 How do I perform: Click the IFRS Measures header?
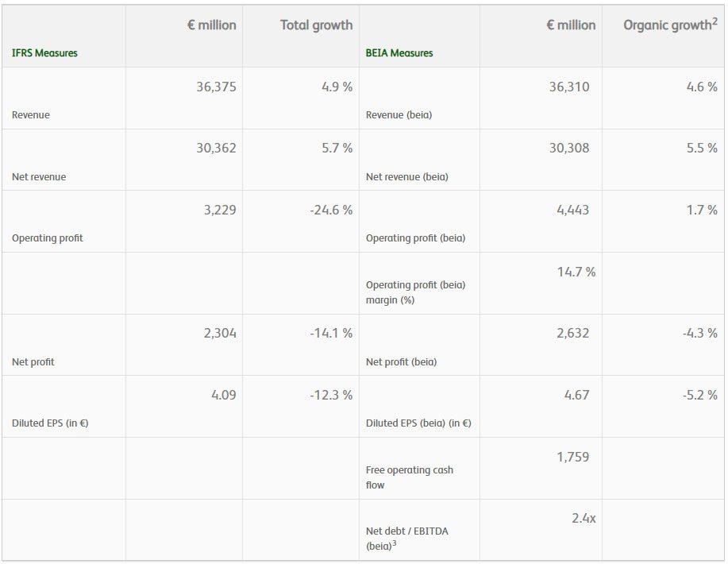click(x=44, y=53)
